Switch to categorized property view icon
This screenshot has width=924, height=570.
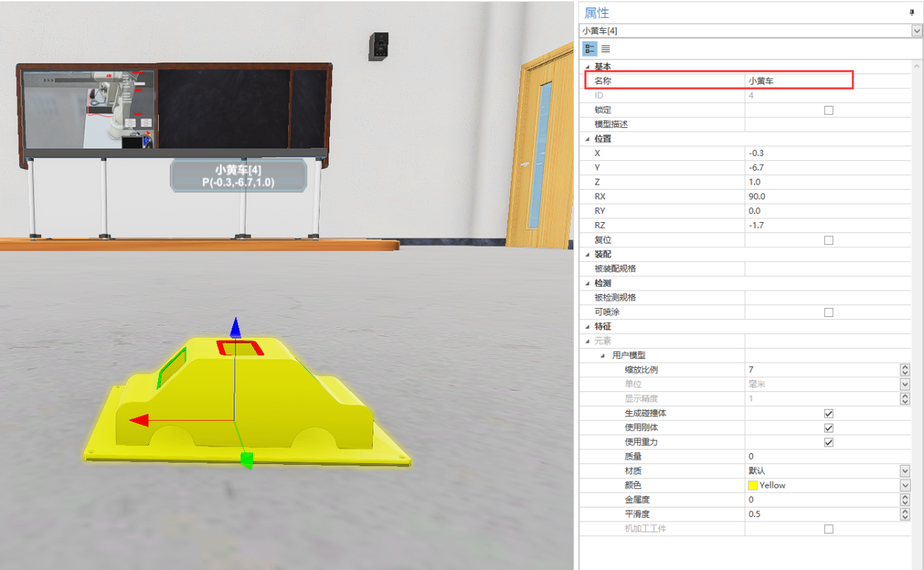coord(590,49)
